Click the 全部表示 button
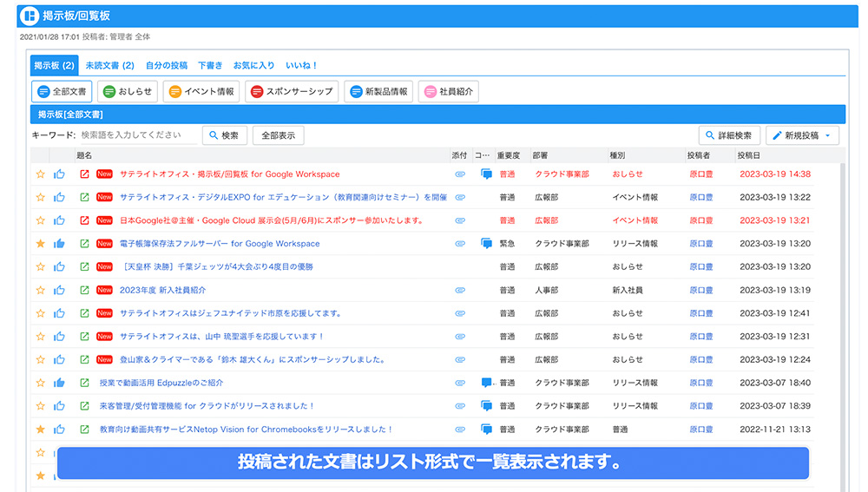Screen dimensions: 868x492 point(279,135)
